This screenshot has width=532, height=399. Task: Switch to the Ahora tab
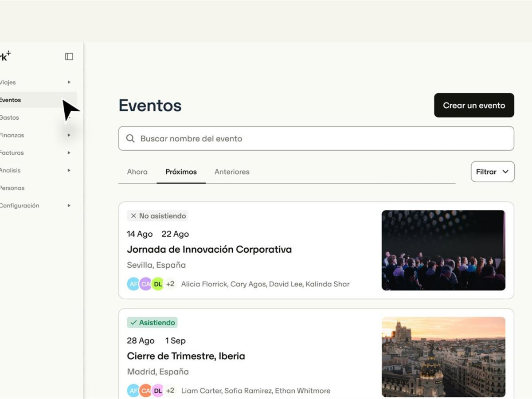[137, 172]
